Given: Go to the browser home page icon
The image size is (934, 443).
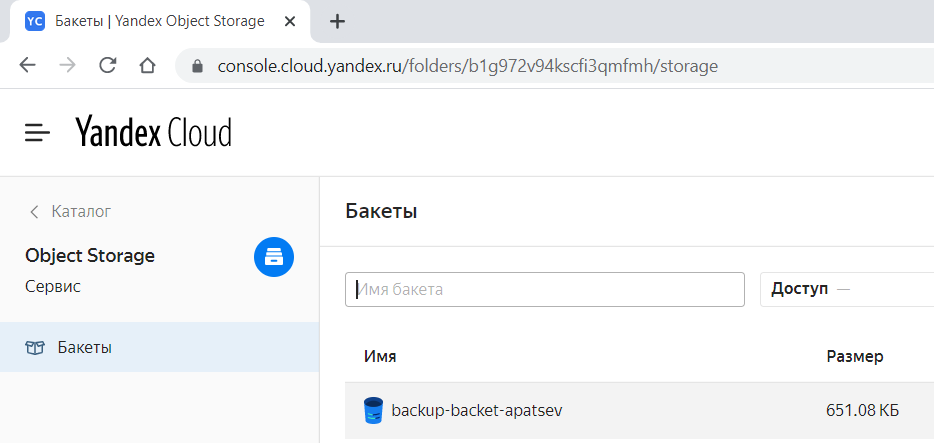Looking at the screenshot, I should pos(147,65).
